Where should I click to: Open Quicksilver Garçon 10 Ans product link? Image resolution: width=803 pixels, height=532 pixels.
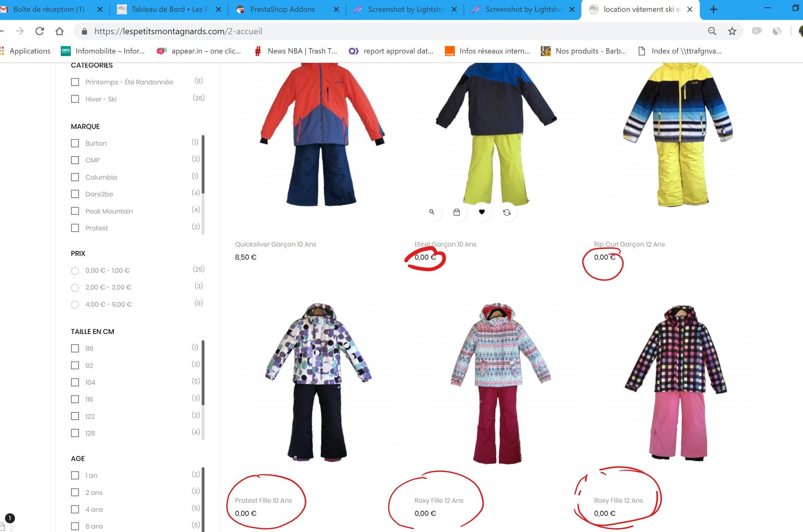276,244
